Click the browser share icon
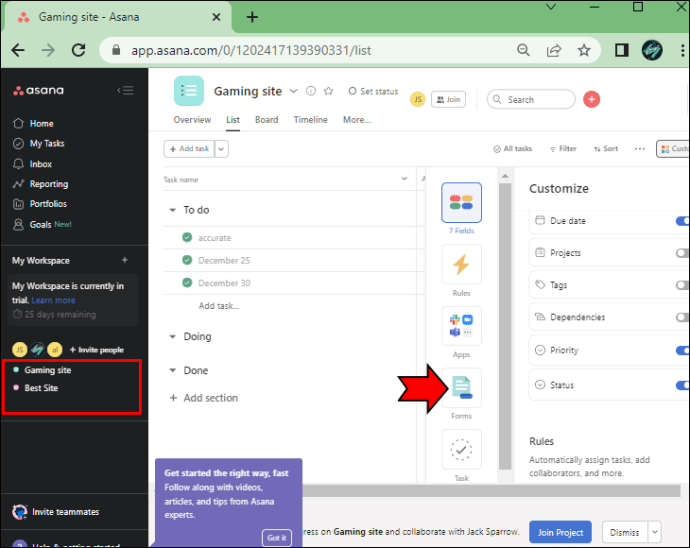This screenshot has width=690, height=548. 554,50
